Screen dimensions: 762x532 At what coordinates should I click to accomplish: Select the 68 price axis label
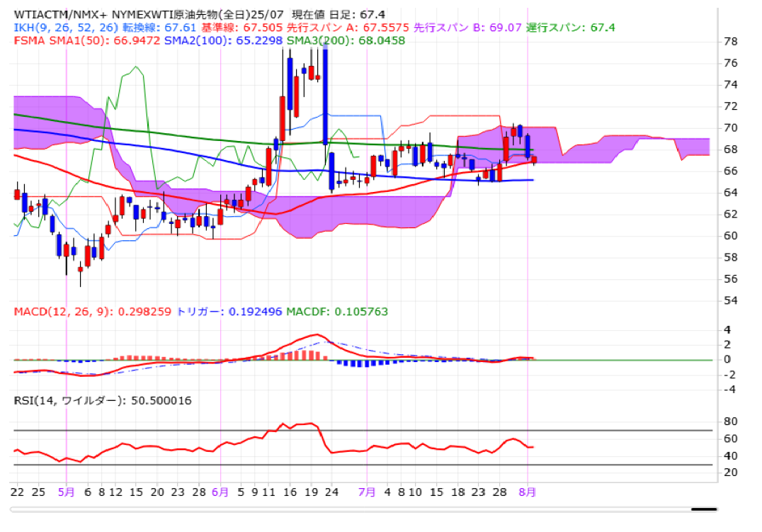click(x=730, y=149)
